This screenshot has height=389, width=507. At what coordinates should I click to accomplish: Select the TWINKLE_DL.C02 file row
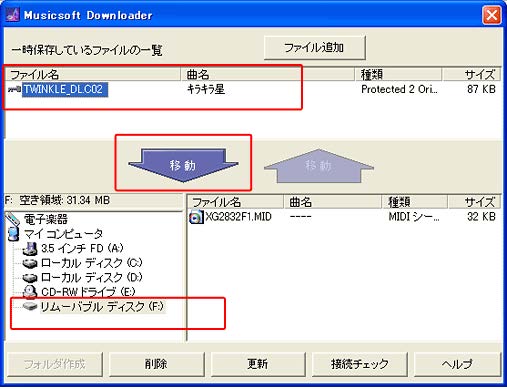point(253,89)
